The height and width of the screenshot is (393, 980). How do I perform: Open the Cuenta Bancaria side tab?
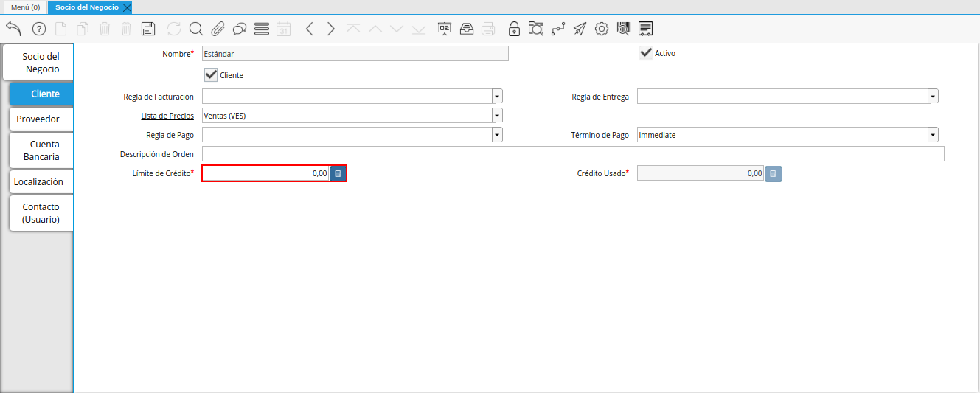point(41,150)
